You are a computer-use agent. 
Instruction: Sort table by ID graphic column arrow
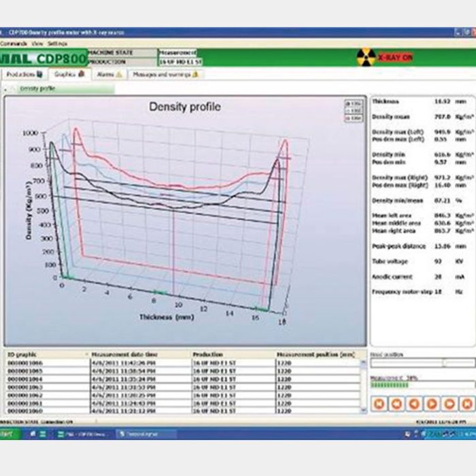(86, 354)
